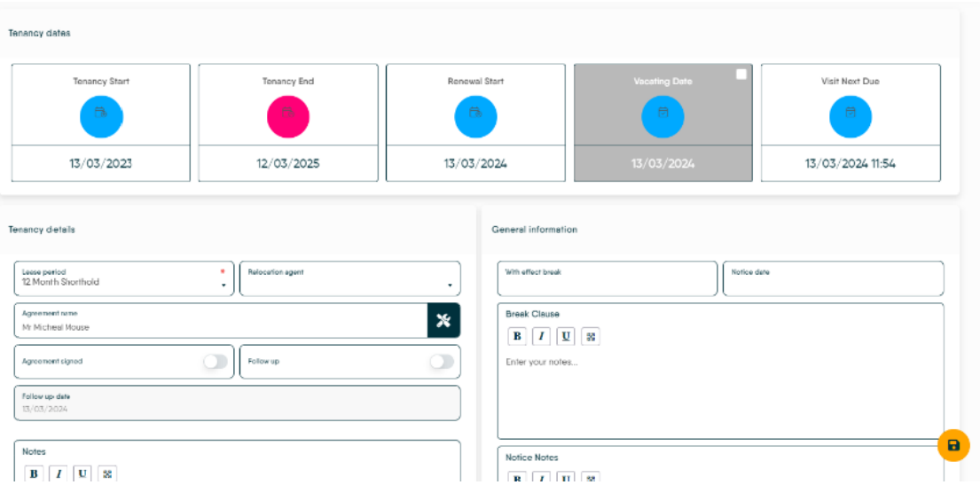
Task: Tick the Vacating Date checkbox
Action: (741, 74)
